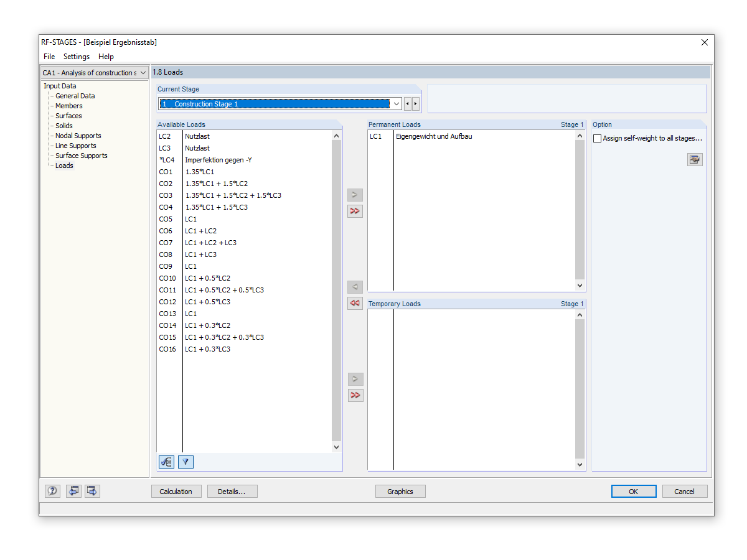Viewport: 747px width, 560px height.
Task: Select CO7 LC1 + LC2 + LC3 row
Action: (245, 243)
